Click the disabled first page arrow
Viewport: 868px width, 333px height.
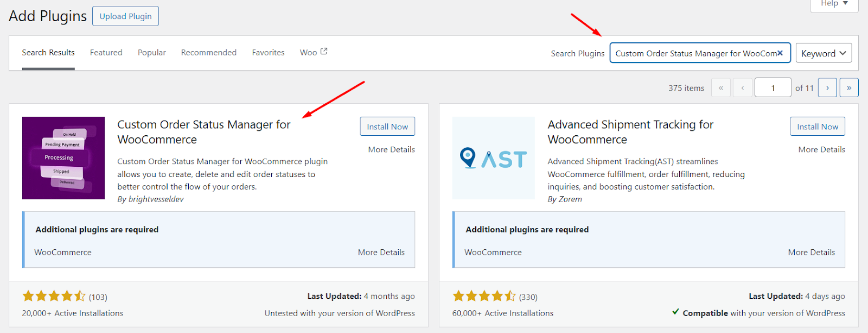721,87
